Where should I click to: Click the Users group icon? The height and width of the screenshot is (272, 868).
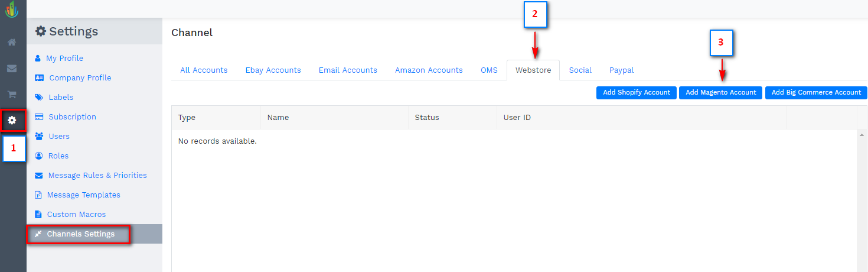(39, 137)
